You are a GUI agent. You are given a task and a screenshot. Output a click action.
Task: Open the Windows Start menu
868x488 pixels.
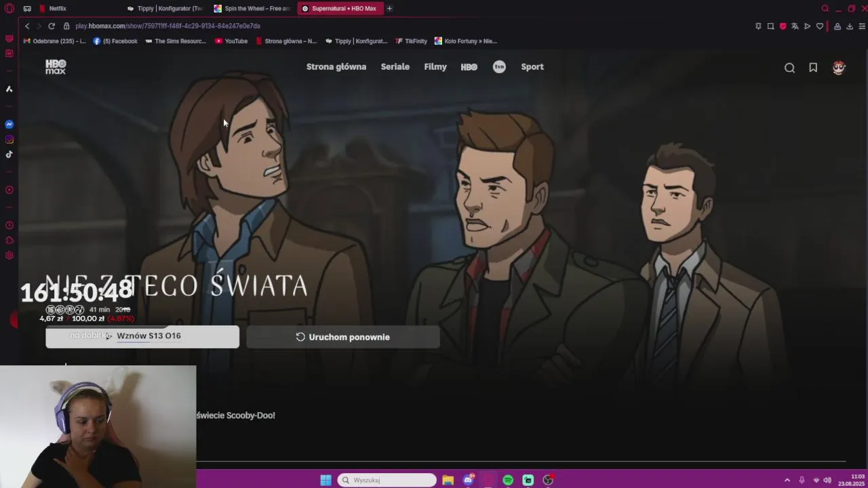pos(325,480)
